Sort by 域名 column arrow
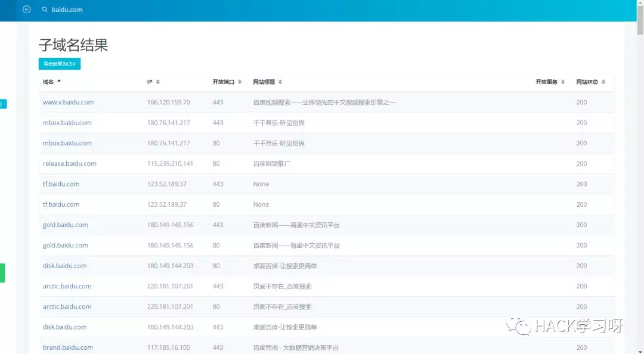Screen dimensions: 644x354 tap(59, 81)
